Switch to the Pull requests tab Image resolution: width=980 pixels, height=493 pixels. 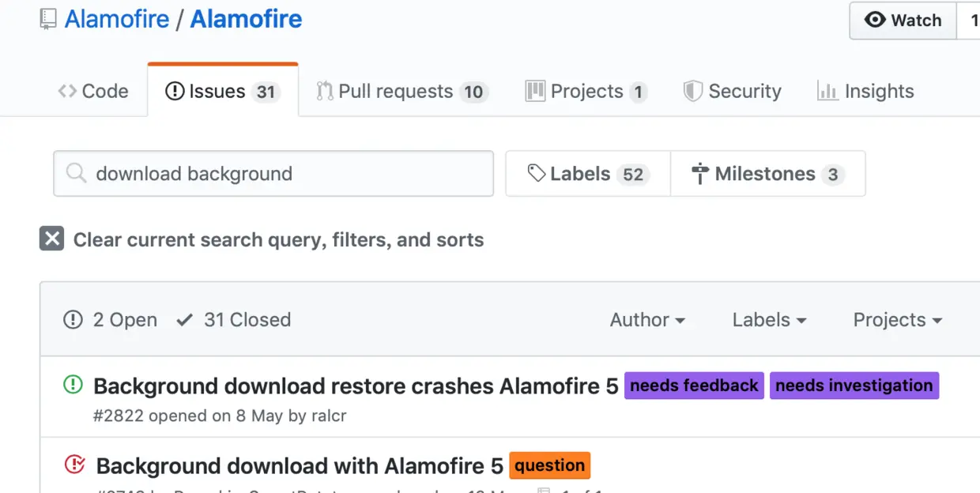point(402,92)
